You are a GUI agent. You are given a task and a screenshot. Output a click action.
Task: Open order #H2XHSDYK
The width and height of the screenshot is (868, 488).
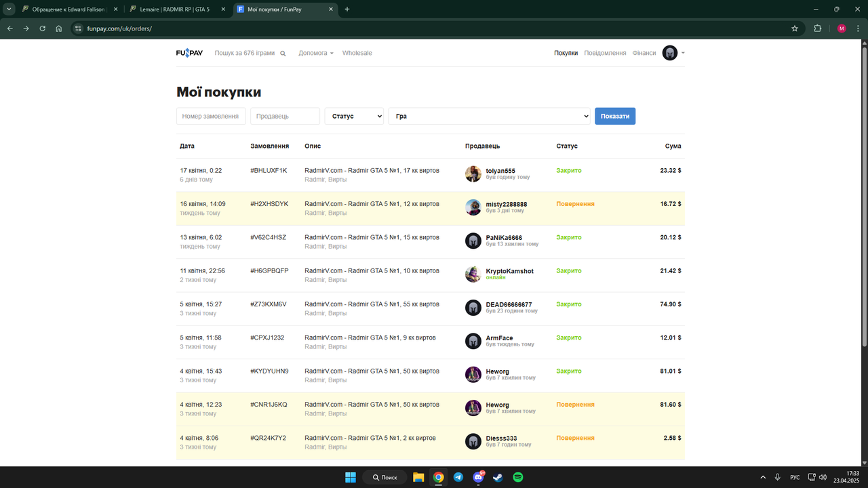(269, 204)
